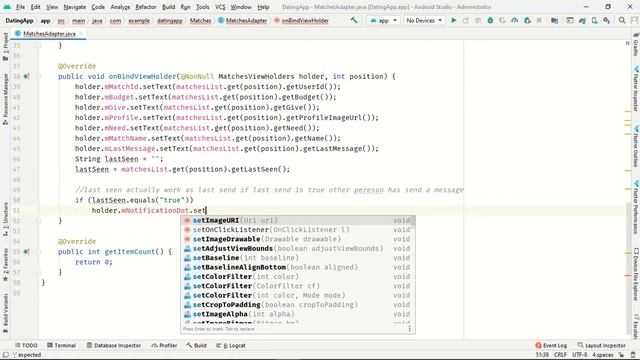Open the Project Structure folder icon
640x360 pixels.
click(x=554, y=20)
